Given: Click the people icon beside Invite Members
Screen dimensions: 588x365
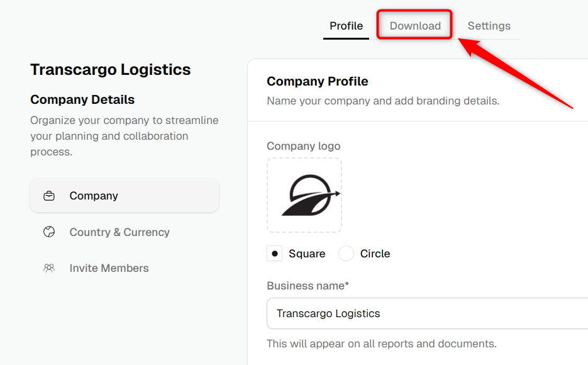Looking at the screenshot, I should point(49,268).
